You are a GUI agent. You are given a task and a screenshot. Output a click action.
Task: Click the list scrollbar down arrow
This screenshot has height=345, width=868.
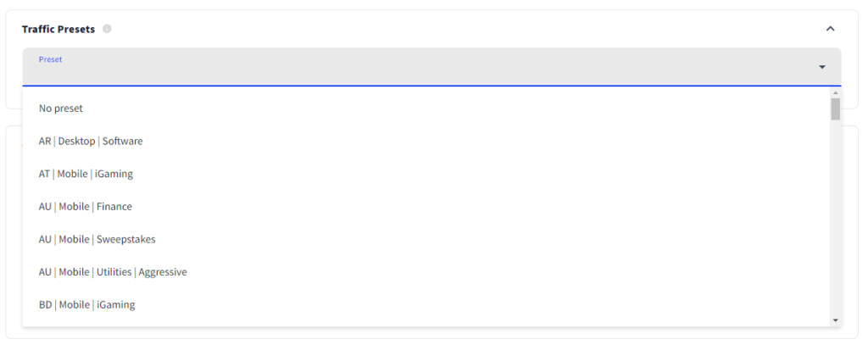tap(835, 320)
